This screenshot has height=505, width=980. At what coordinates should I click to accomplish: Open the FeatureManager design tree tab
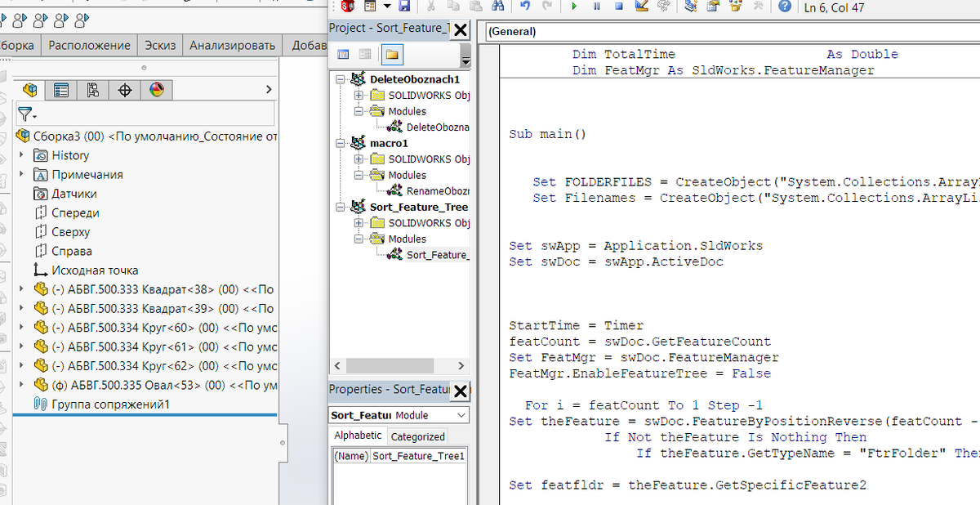click(x=31, y=90)
